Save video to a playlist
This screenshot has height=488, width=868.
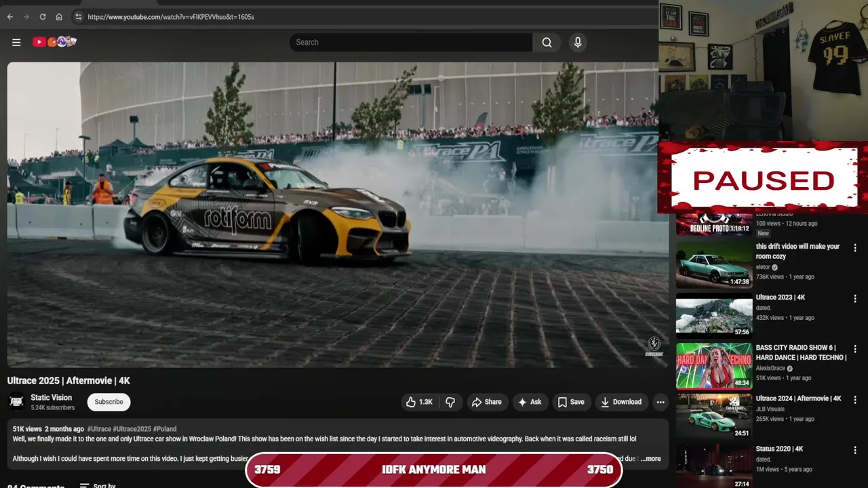(x=571, y=402)
